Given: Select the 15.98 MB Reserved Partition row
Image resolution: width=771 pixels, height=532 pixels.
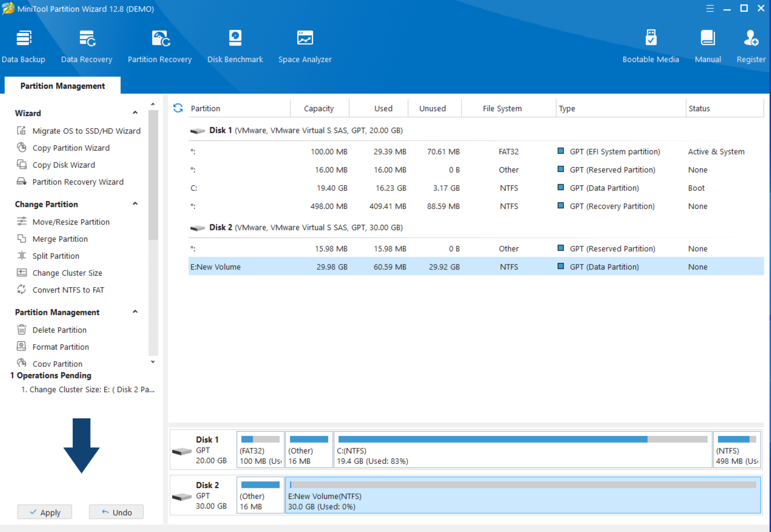Looking at the screenshot, I should tap(476, 248).
